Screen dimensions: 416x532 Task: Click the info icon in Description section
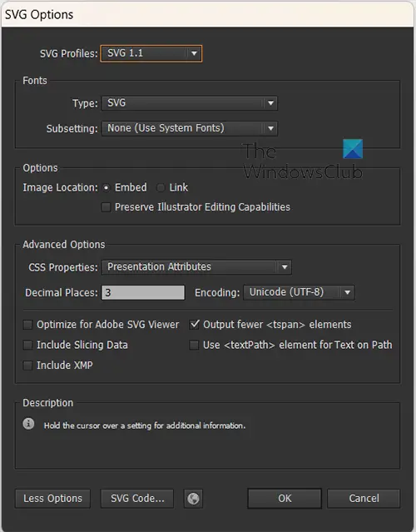[x=28, y=424]
